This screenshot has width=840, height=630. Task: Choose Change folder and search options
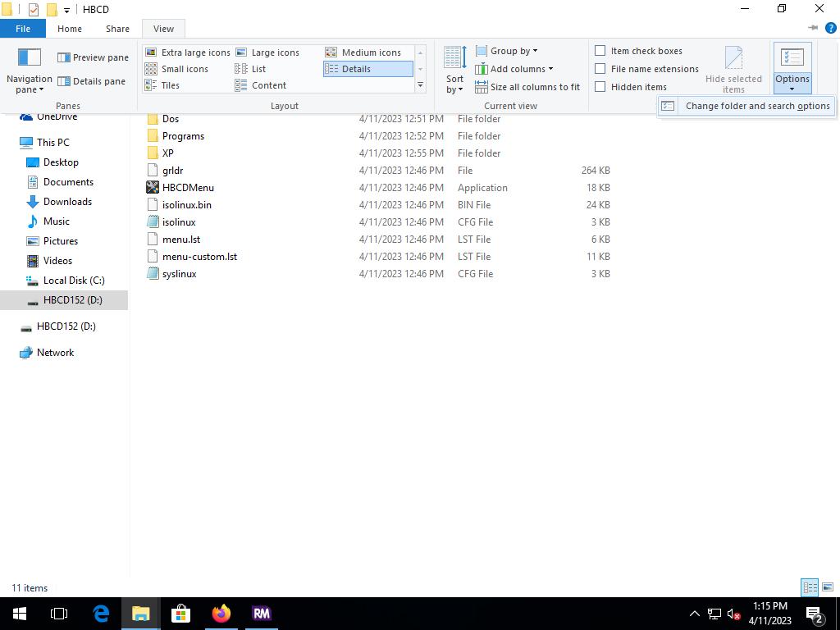(x=756, y=106)
